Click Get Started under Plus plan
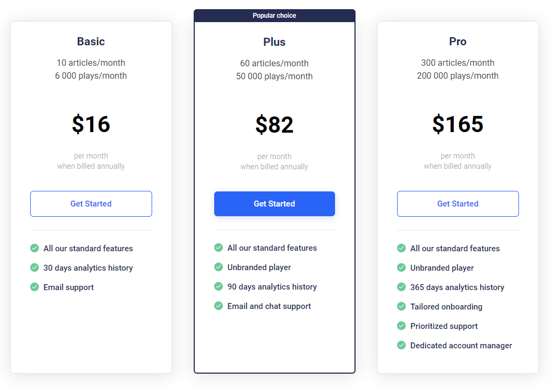 click(x=275, y=204)
